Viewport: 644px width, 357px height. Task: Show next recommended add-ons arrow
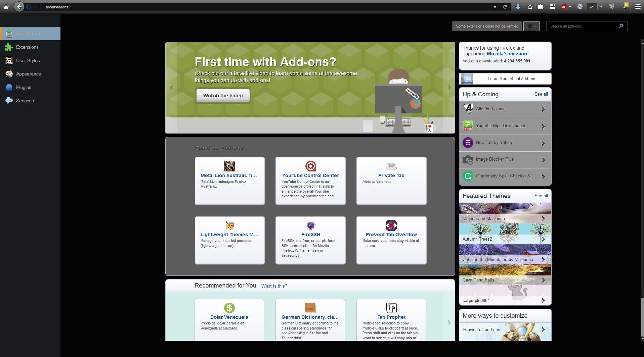point(449,323)
